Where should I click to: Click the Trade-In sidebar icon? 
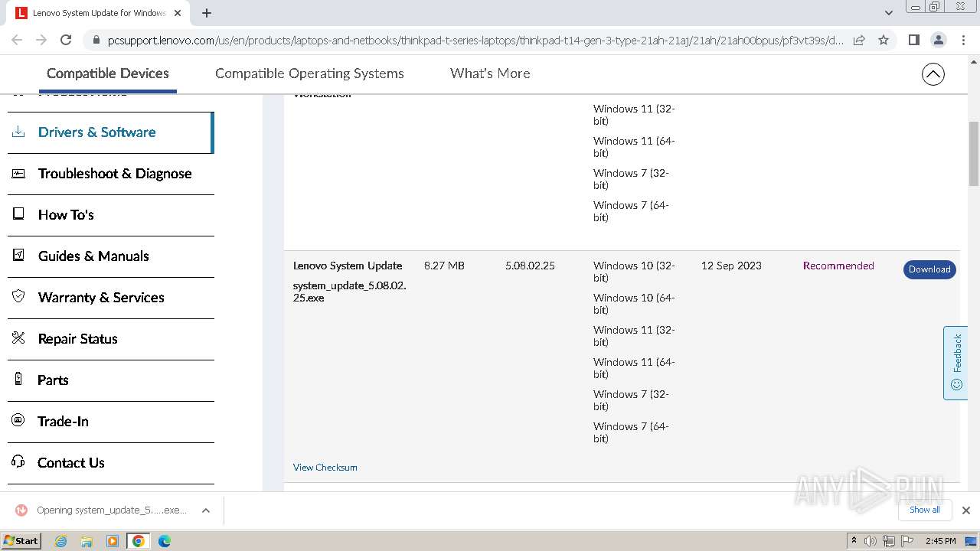[18, 421]
